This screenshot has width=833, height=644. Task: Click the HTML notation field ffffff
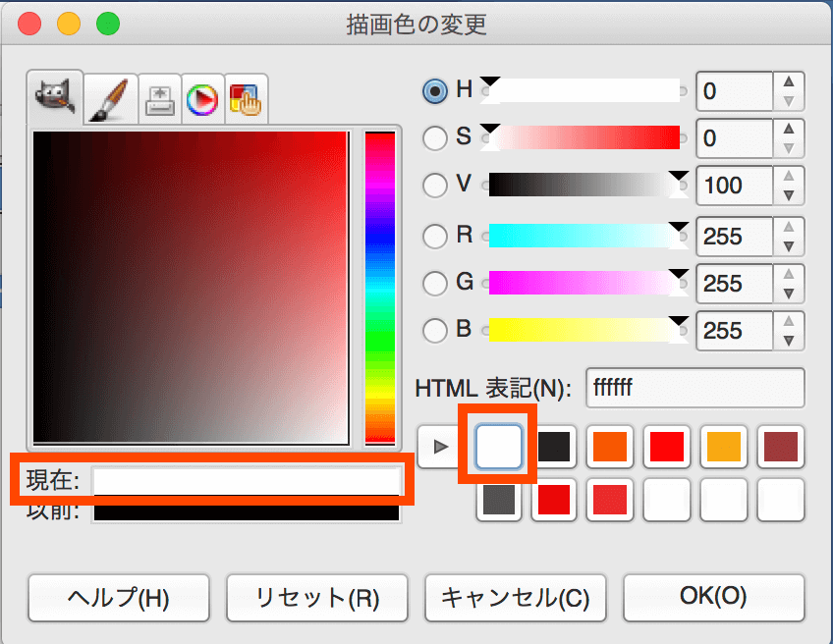[x=694, y=388]
